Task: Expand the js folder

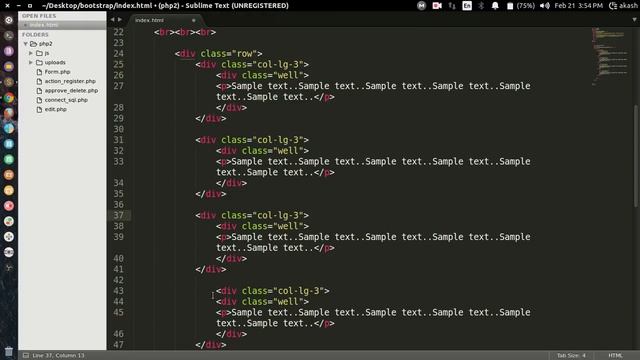Action: [x=31, y=53]
